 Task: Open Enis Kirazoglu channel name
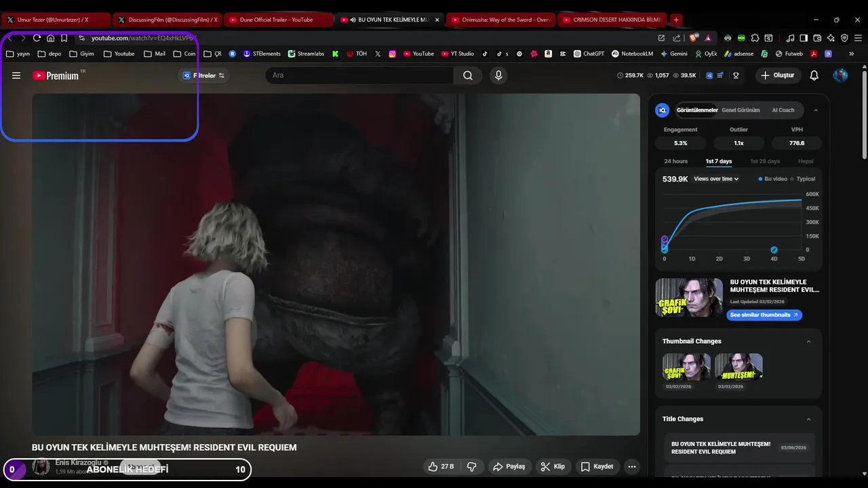pos(78,462)
